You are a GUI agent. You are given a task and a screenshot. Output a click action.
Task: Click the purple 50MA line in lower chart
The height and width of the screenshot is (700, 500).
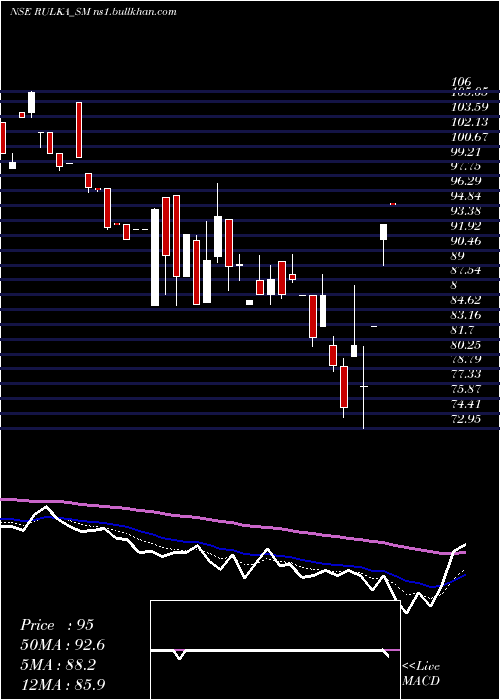[232, 523]
